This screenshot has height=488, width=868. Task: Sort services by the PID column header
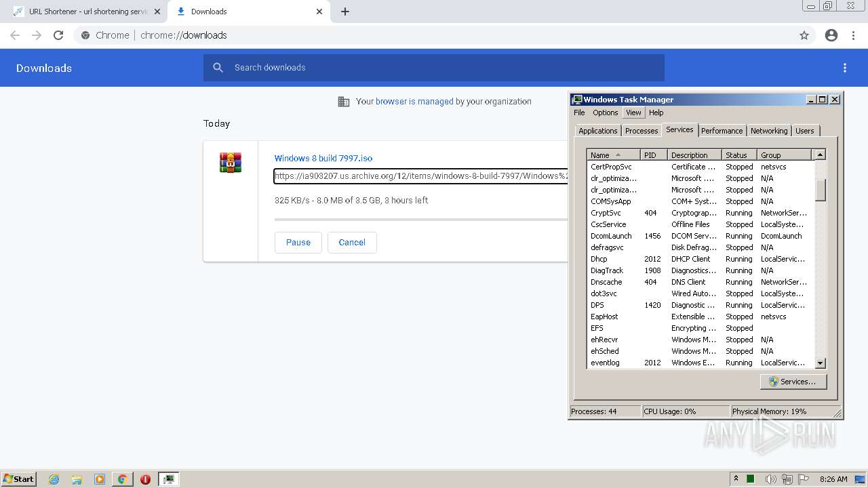pyautogui.click(x=654, y=155)
